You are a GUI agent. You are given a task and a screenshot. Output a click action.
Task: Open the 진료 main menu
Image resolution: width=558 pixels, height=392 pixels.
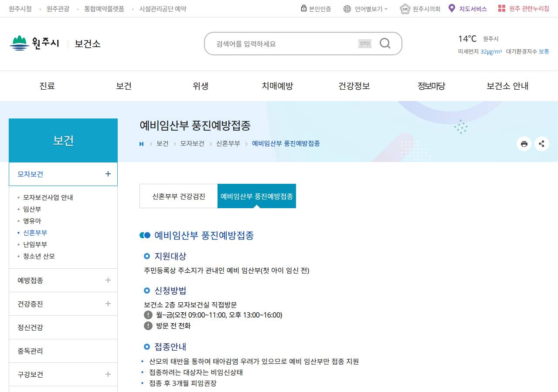(x=47, y=86)
